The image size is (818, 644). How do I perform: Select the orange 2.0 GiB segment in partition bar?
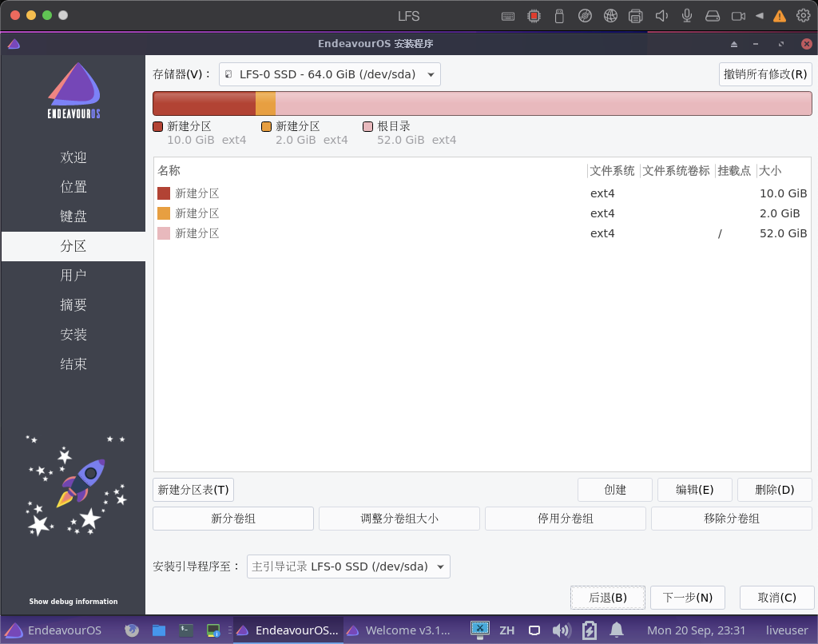pos(265,103)
